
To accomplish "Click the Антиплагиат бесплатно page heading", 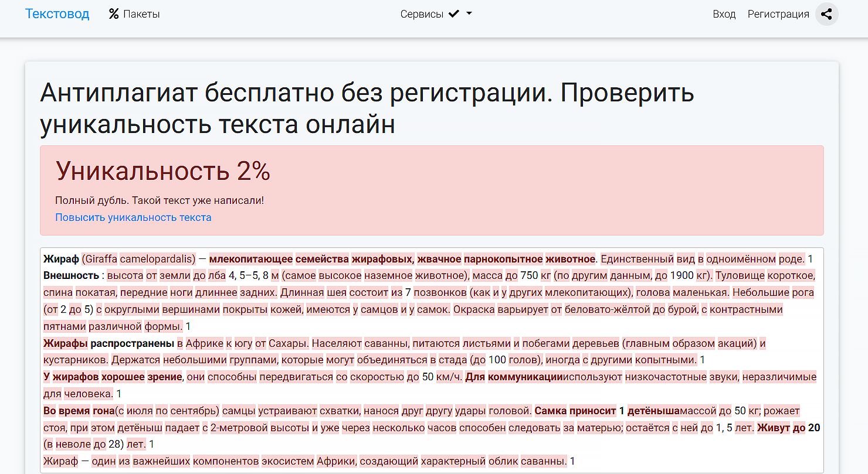I will pyautogui.click(x=367, y=108).
